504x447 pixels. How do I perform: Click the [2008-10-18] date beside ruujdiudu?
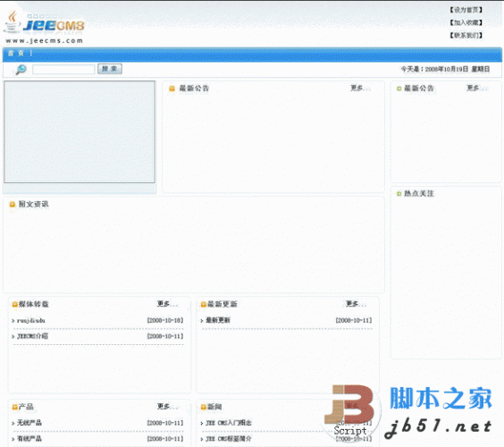(165, 321)
